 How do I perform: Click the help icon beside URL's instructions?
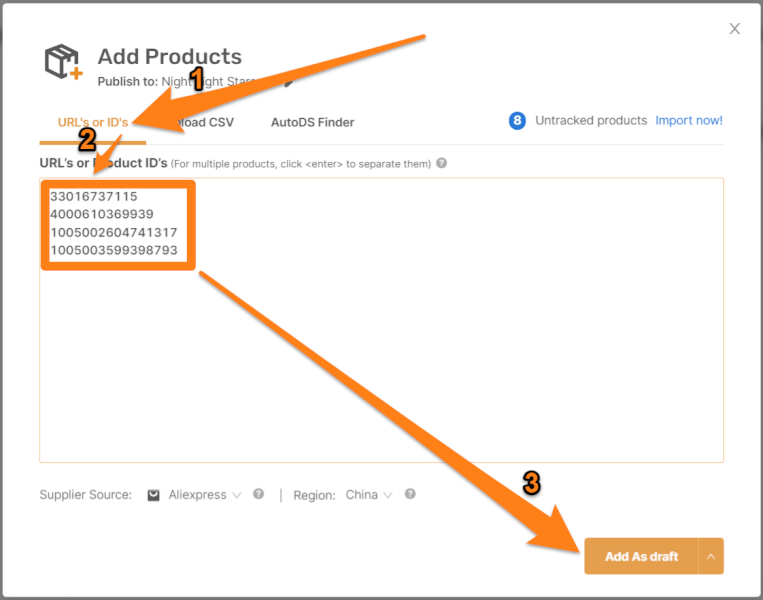pos(441,163)
